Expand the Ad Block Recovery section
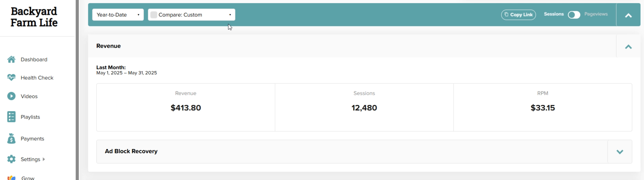The width and height of the screenshot is (644, 180). pos(619,152)
